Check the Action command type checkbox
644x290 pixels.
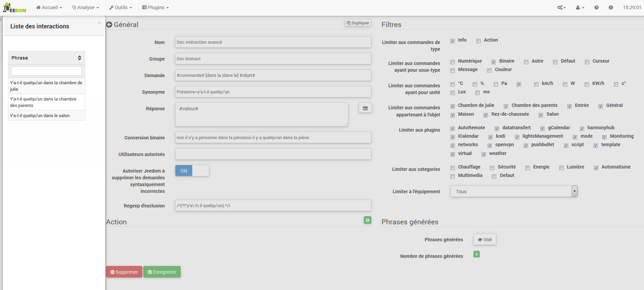coord(478,41)
